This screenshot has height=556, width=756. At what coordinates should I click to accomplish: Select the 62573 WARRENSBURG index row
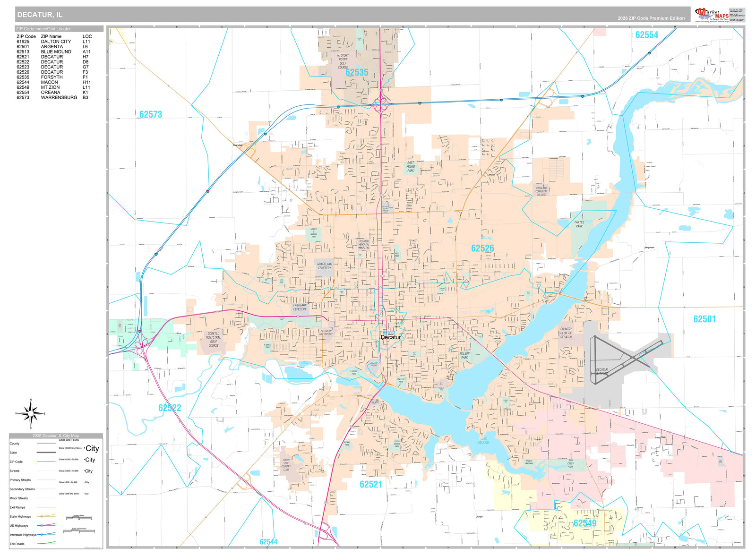pos(53,97)
